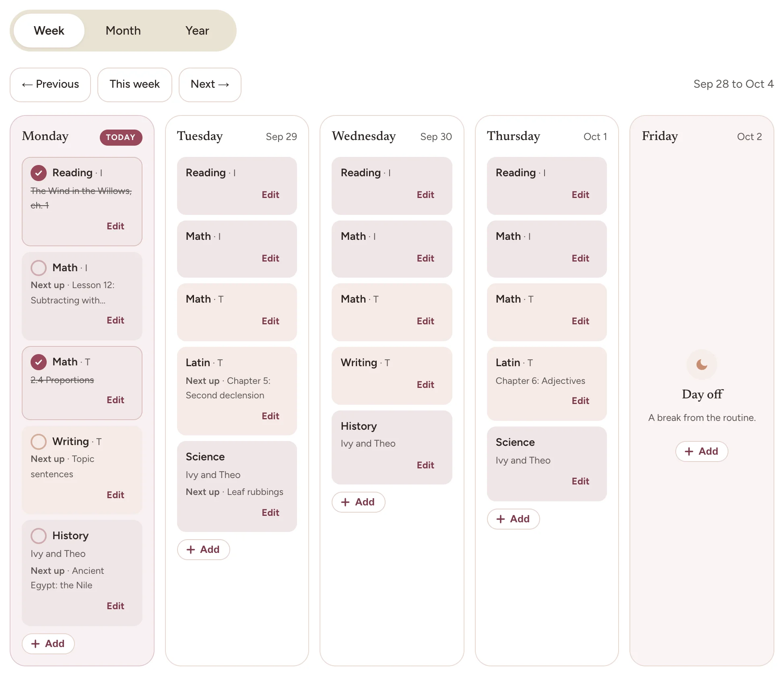Edit Wednesday's Math I card
Screen dimensions: 784x676
[425, 258]
